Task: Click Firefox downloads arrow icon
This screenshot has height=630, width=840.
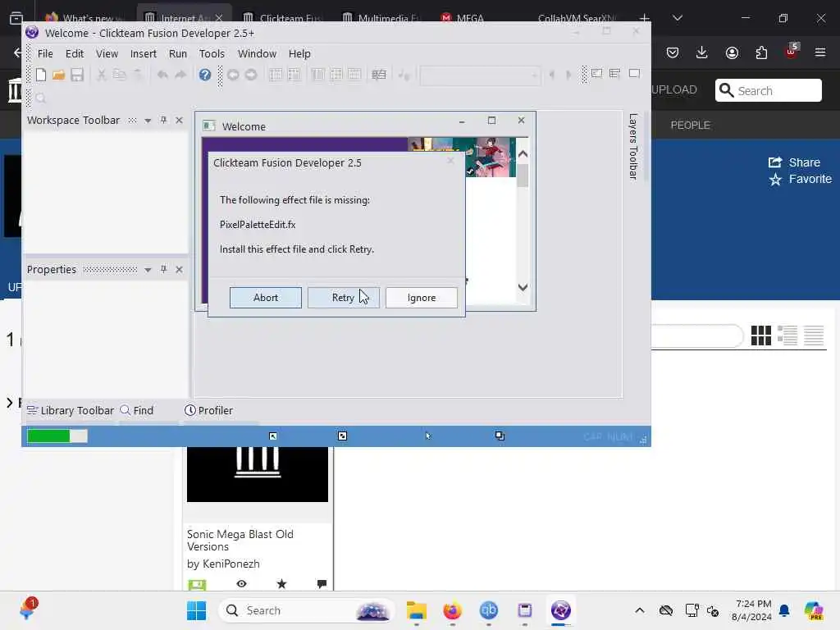Action: [702, 52]
